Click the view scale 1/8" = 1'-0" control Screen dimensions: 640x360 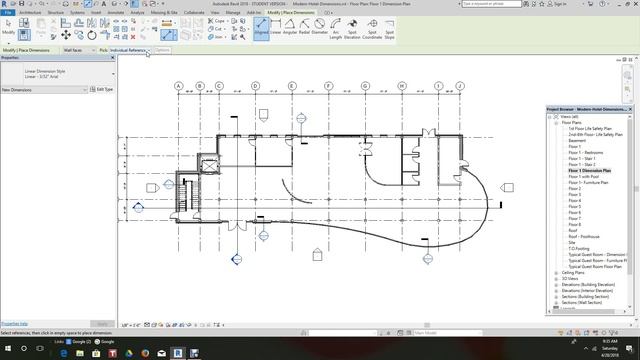pyautogui.click(x=131, y=325)
